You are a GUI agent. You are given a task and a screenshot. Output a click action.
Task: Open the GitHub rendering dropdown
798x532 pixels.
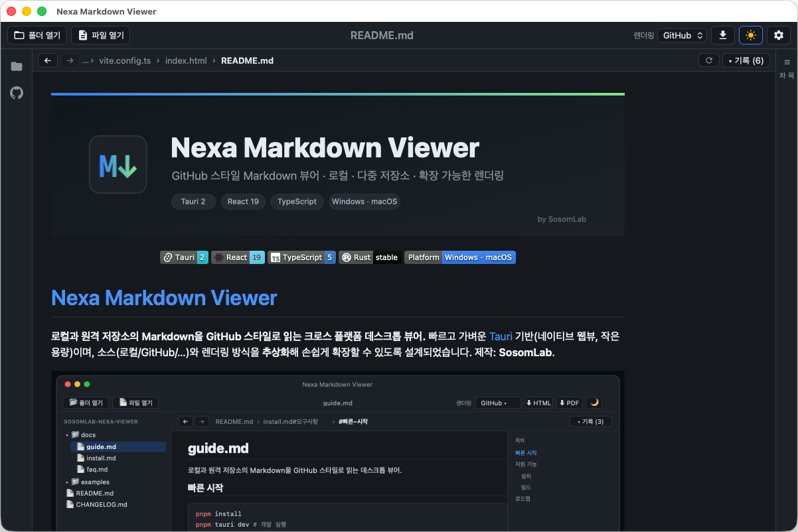coord(682,35)
